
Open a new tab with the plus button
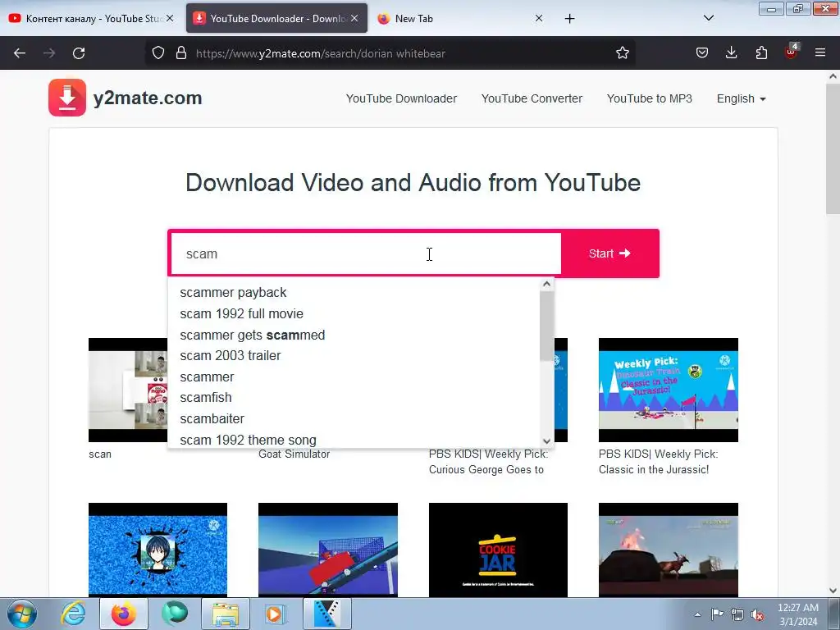(x=569, y=19)
